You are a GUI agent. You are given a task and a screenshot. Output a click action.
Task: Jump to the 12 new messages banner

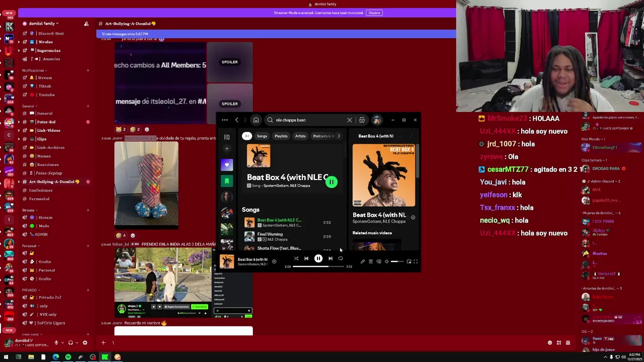point(276,34)
